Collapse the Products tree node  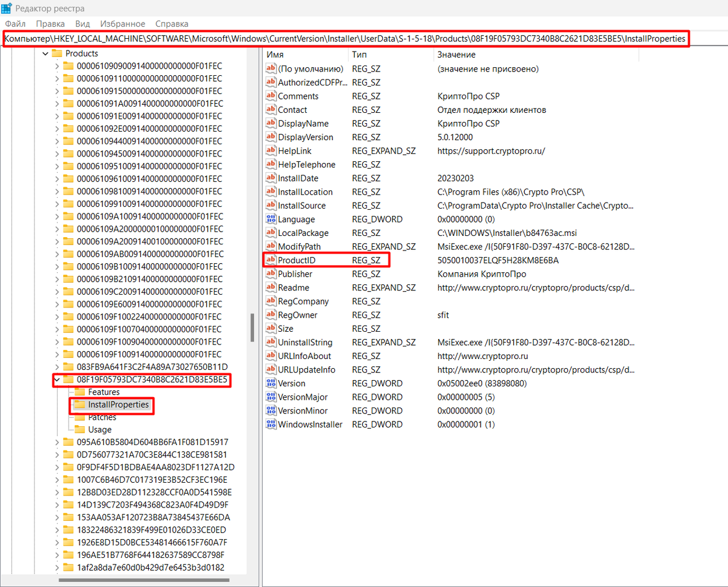click(45, 53)
